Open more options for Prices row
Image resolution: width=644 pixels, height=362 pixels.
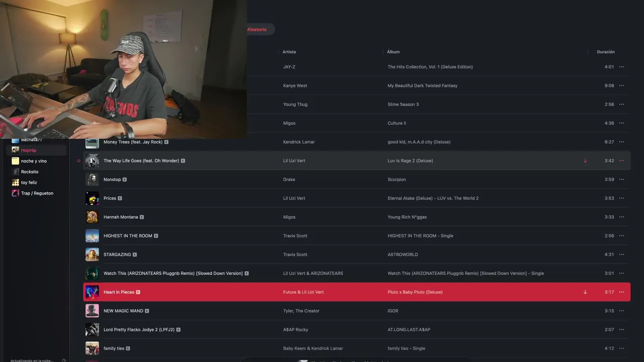[x=621, y=198]
